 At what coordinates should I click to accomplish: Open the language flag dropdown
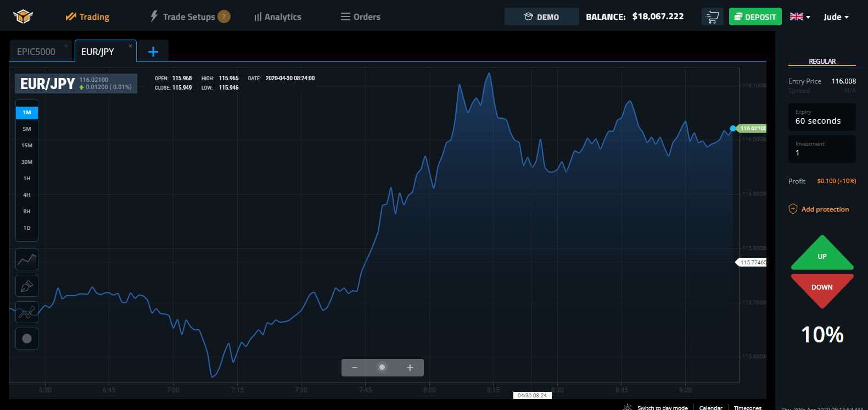[x=800, y=16]
